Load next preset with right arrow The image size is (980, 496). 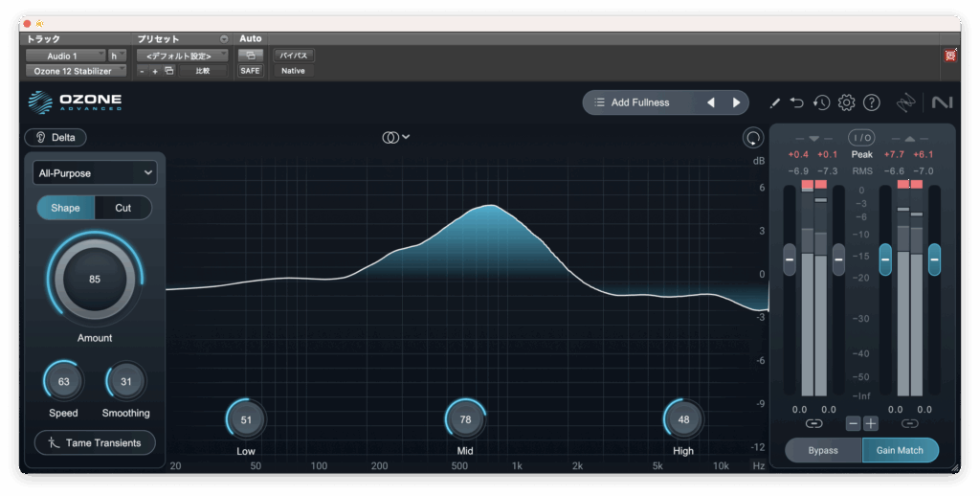(736, 102)
